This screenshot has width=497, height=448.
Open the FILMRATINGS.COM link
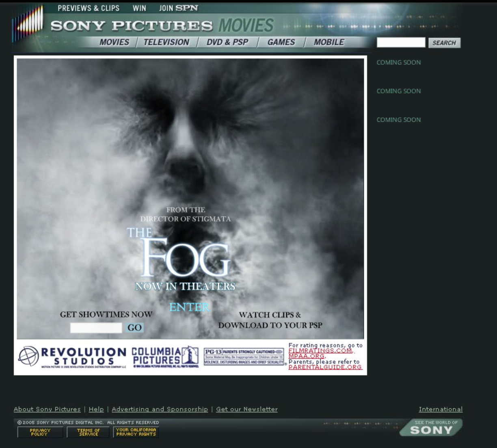coord(320,351)
